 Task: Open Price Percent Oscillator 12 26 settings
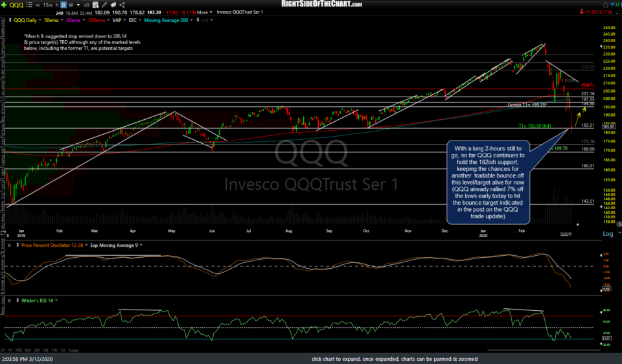click(54, 245)
